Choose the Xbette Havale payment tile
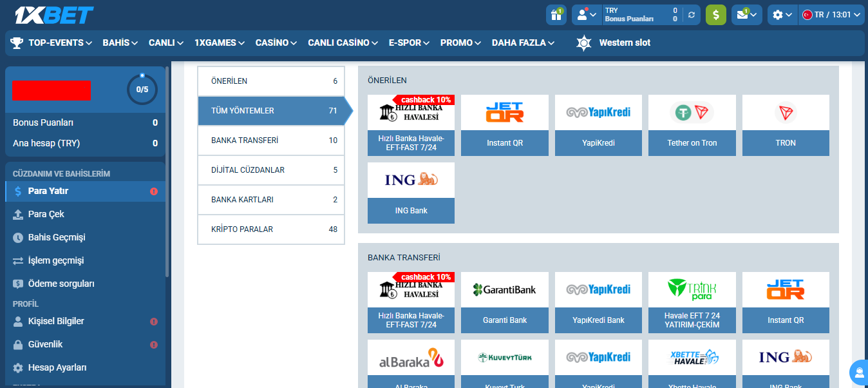The height and width of the screenshot is (388, 868). coord(692,364)
